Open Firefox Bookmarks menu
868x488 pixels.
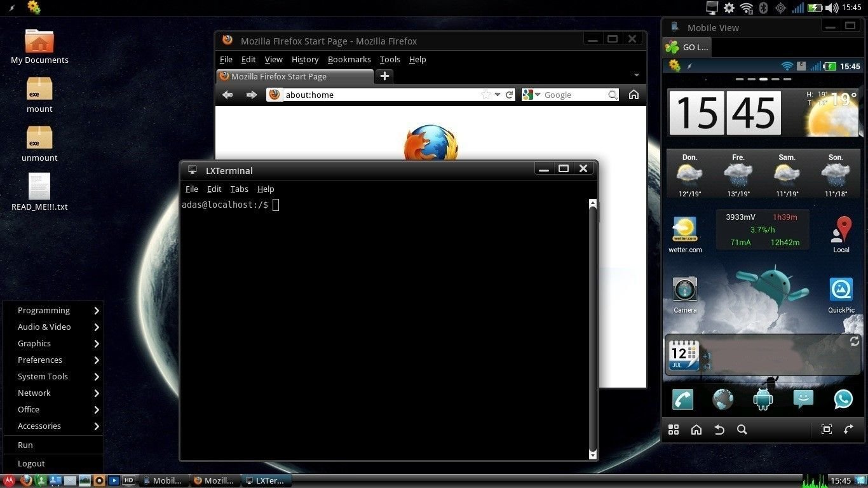click(x=349, y=59)
